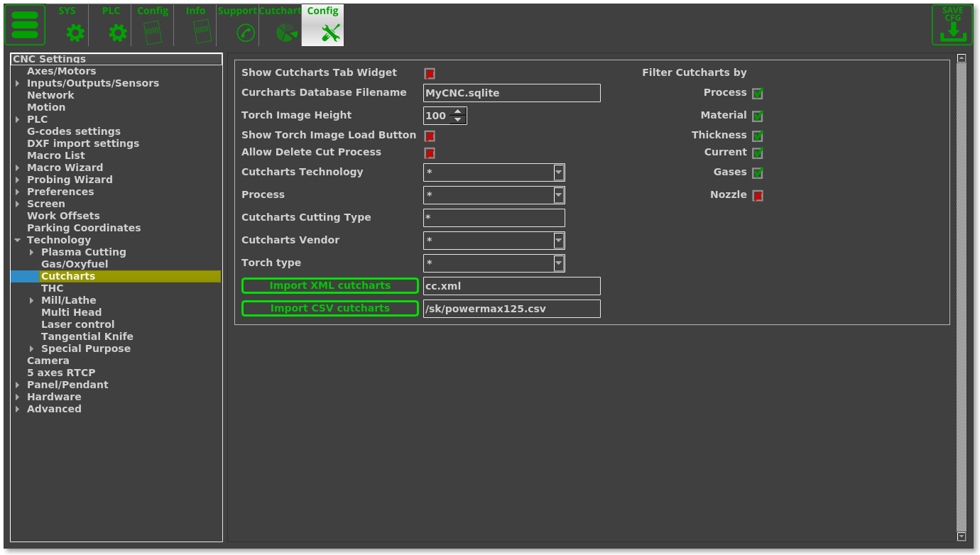The width and height of the screenshot is (980, 555).
Task: Toggle the Nozzle filter checkbox
Action: [x=758, y=196]
